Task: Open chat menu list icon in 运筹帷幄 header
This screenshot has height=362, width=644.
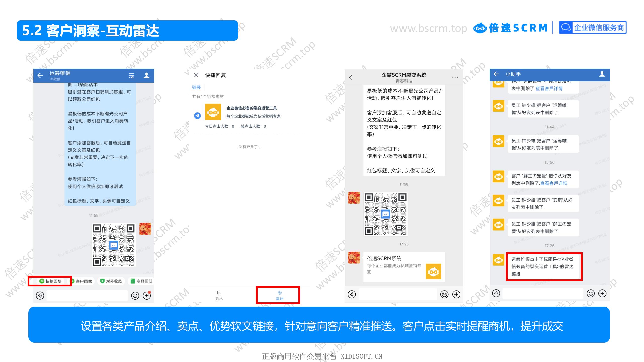Action: coord(131,75)
